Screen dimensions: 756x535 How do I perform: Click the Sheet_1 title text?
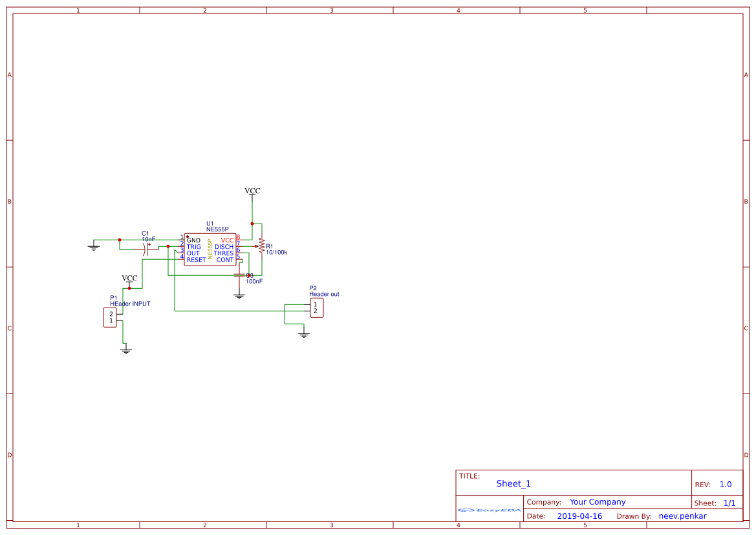coord(512,483)
